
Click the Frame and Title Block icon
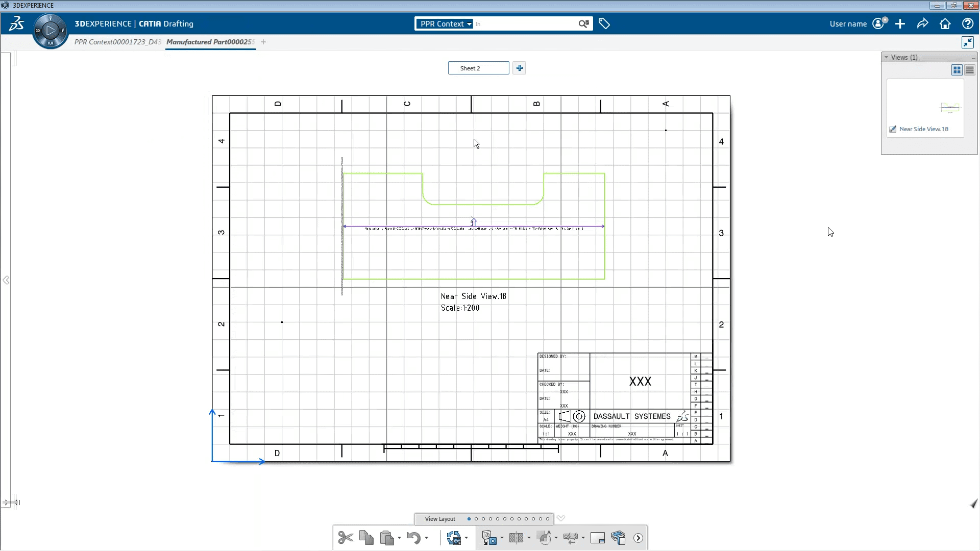(x=597, y=538)
